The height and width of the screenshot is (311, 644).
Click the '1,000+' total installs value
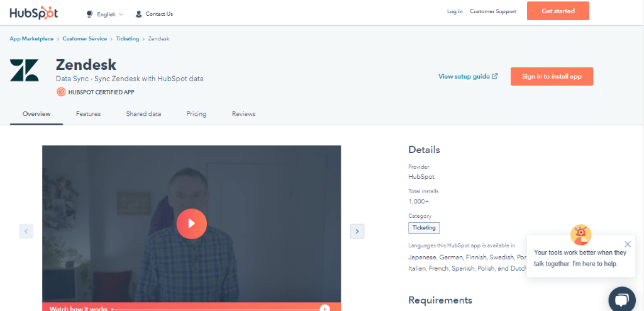tap(419, 201)
